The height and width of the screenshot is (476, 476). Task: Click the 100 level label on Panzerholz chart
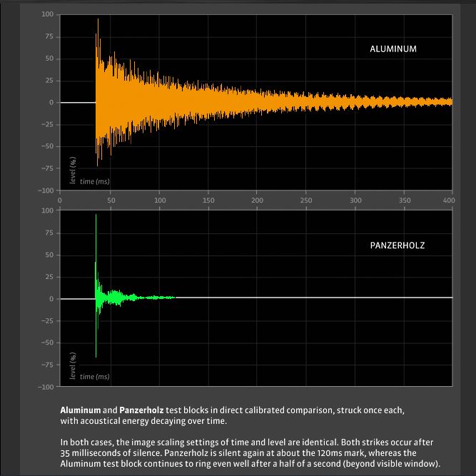47,211
